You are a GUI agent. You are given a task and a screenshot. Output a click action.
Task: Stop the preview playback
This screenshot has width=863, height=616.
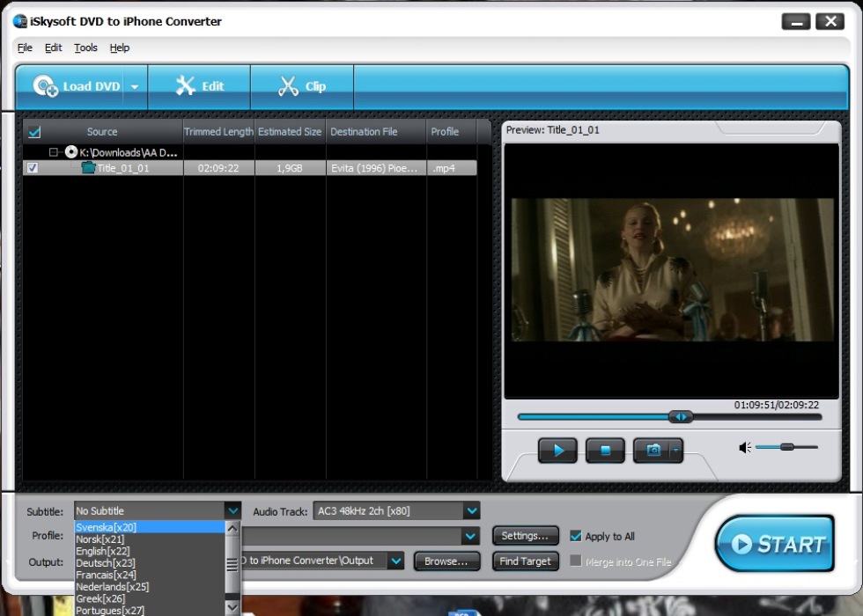click(x=605, y=451)
